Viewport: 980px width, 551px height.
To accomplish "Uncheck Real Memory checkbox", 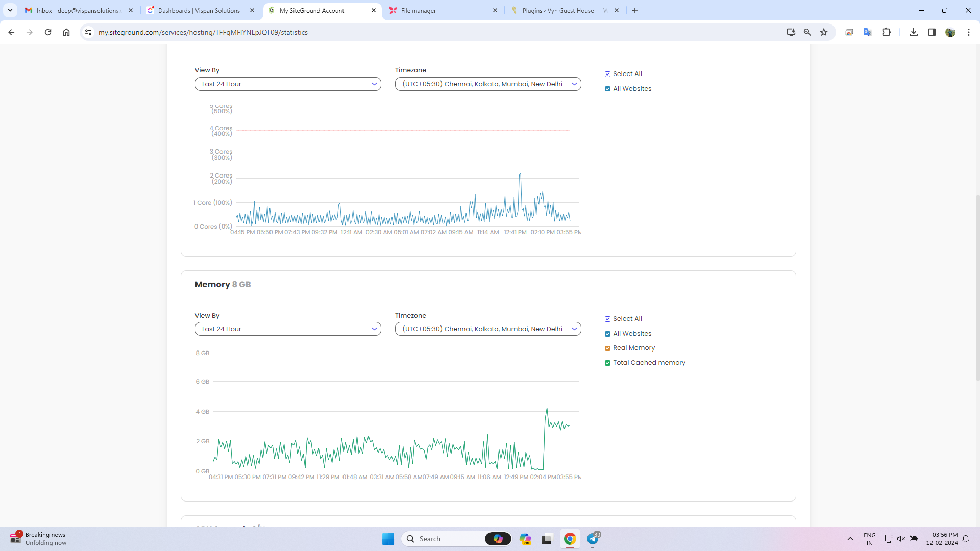I will tap(607, 348).
